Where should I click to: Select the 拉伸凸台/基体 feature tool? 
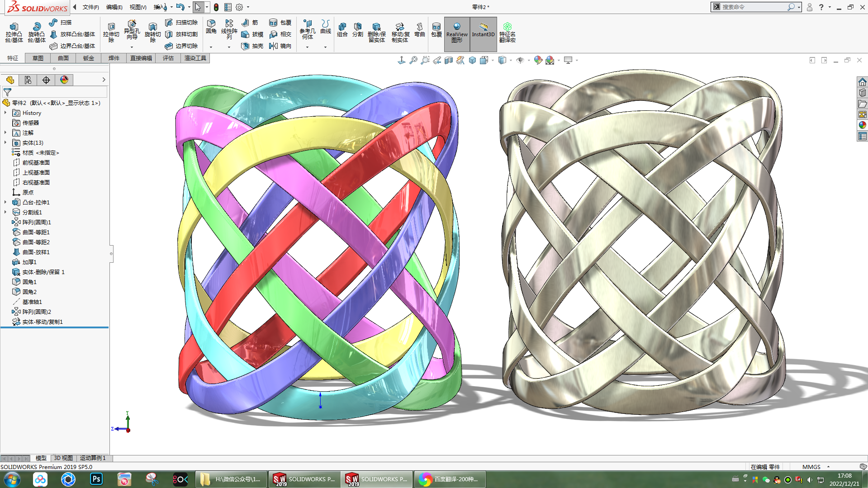coord(14,32)
